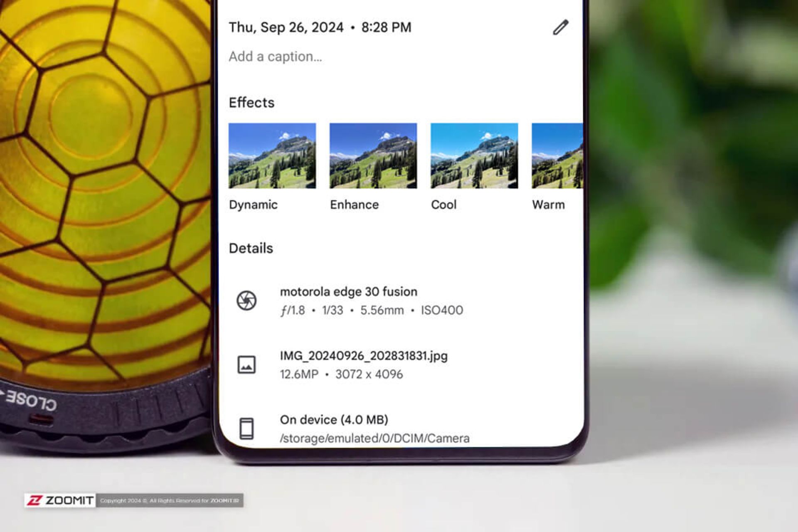798x532 pixels.
Task: Select the Enhance label
Action: click(x=354, y=204)
